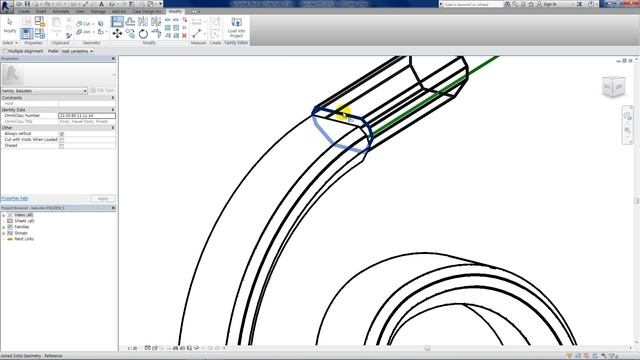Click the horizontal scrollbar thumb below drawing
This screenshot has width=640, height=360.
(427, 348)
